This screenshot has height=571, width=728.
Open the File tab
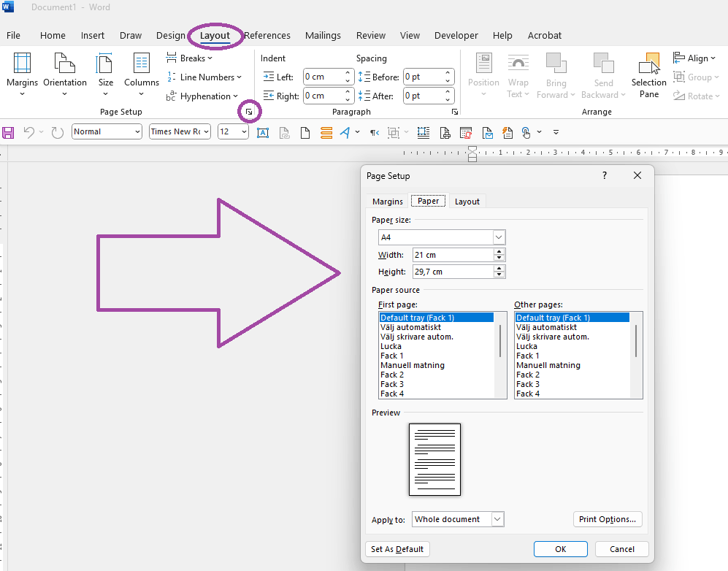click(13, 35)
